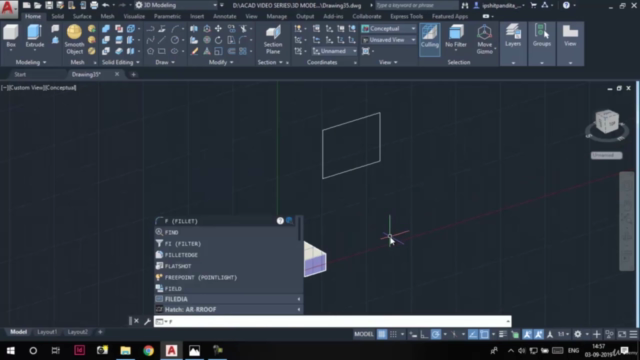The width and height of the screenshot is (640, 360).
Task: Switch to the Solid ribbon tab
Action: click(57, 16)
